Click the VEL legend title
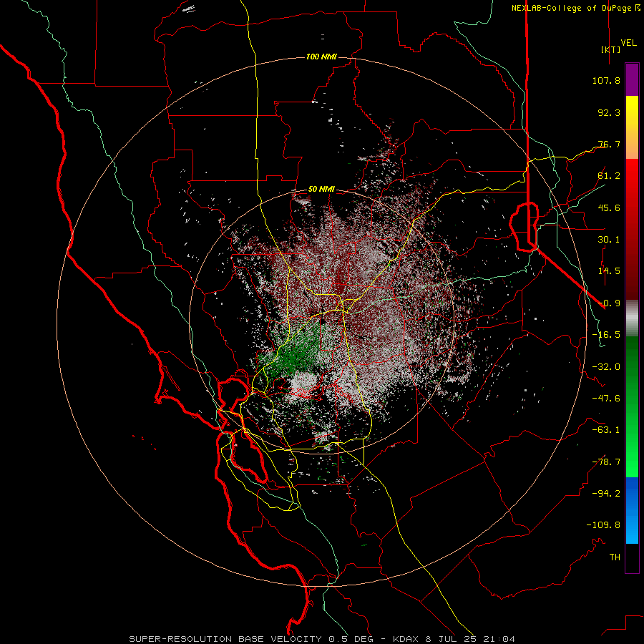644x644 pixels. (x=628, y=43)
